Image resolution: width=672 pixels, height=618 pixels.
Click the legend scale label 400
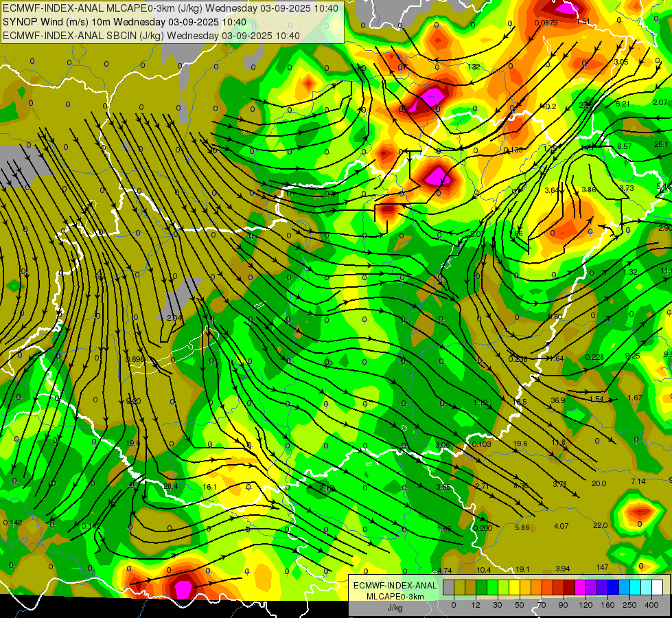click(651, 605)
